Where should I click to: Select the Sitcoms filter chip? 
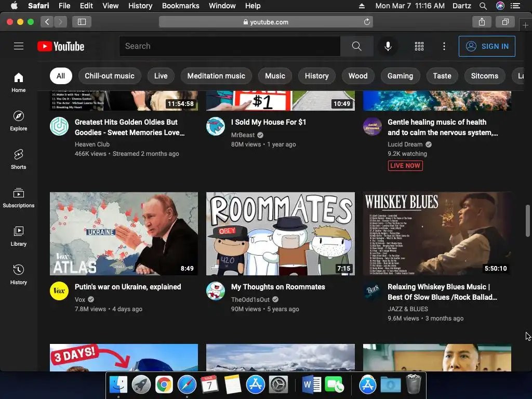tap(485, 76)
